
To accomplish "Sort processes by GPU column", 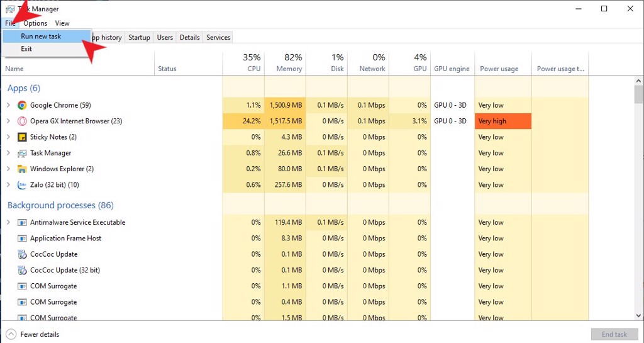I will click(409, 64).
